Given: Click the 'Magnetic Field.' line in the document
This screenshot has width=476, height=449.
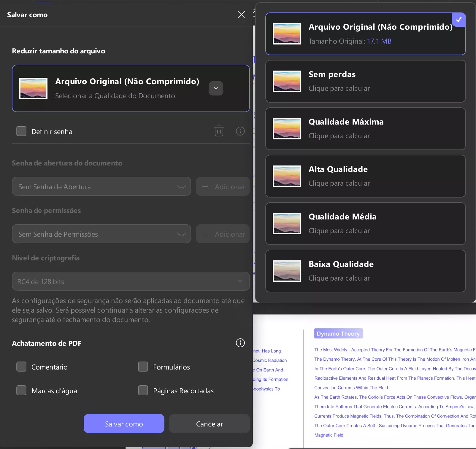Looking at the screenshot, I should [x=329, y=435].
